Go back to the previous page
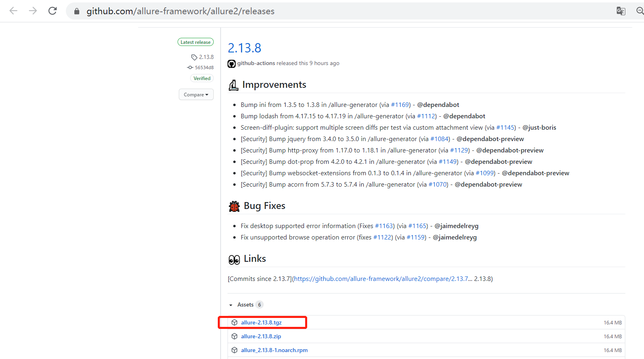This screenshot has width=644, height=359. click(x=13, y=11)
